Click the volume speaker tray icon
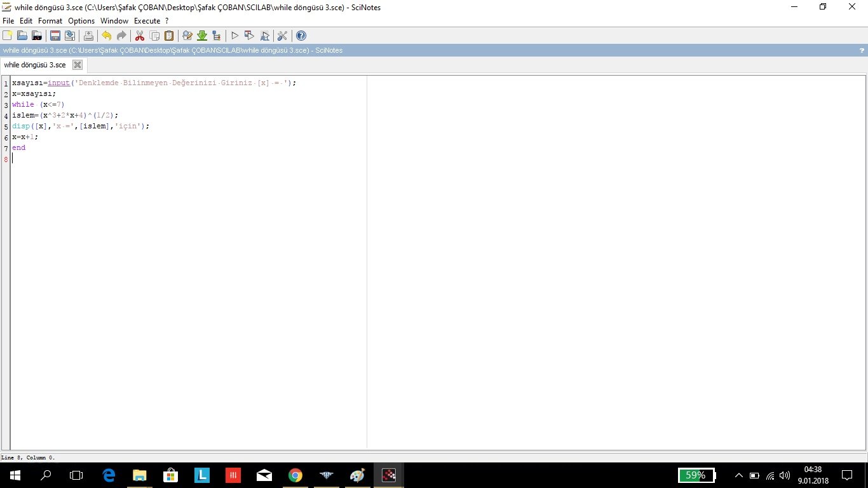This screenshot has width=868, height=488. pos(785,475)
